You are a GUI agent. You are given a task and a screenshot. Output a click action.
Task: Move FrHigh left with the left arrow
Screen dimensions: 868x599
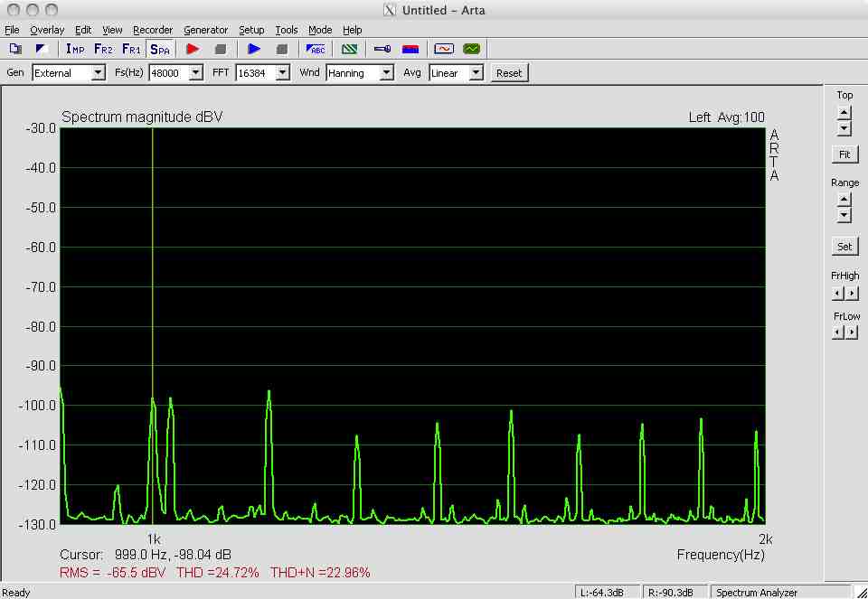click(838, 293)
